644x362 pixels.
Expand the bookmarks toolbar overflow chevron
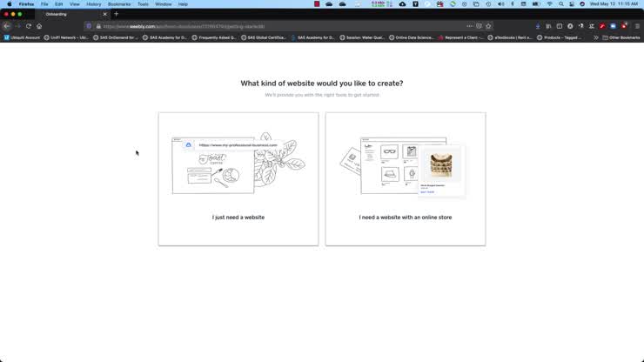tap(596, 37)
